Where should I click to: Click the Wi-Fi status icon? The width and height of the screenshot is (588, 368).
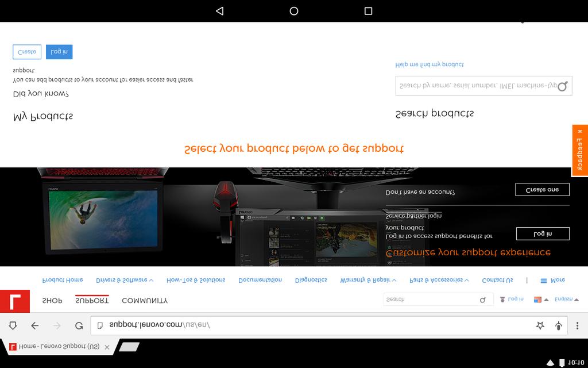click(x=550, y=362)
